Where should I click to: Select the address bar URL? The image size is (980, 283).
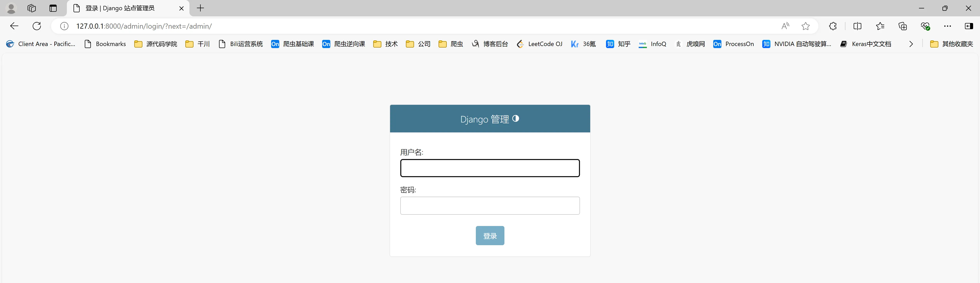[x=144, y=26]
